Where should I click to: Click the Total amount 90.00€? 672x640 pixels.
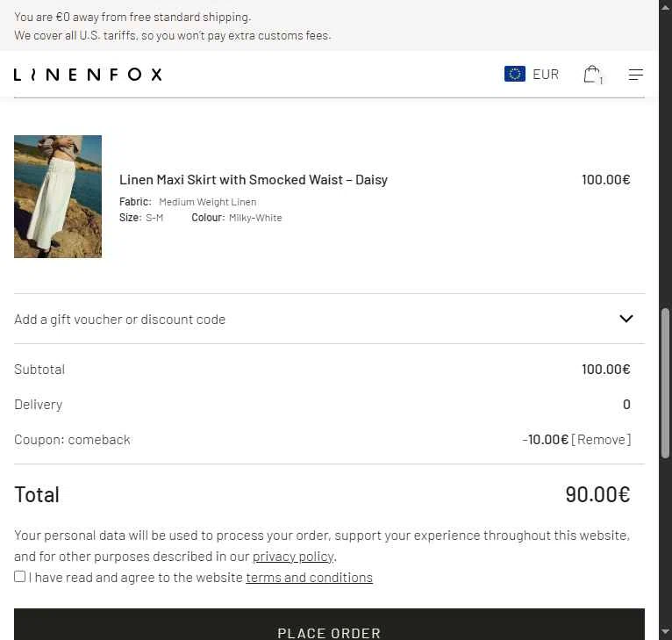[x=597, y=494]
